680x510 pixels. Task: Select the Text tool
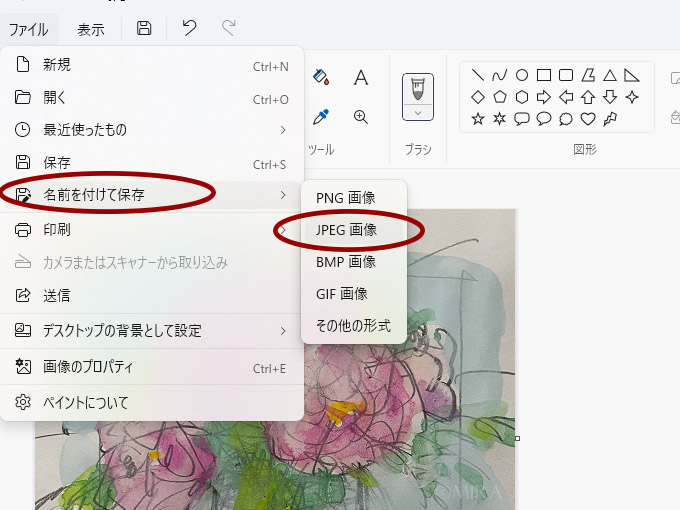pyautogui.click(x=361, y=77)
